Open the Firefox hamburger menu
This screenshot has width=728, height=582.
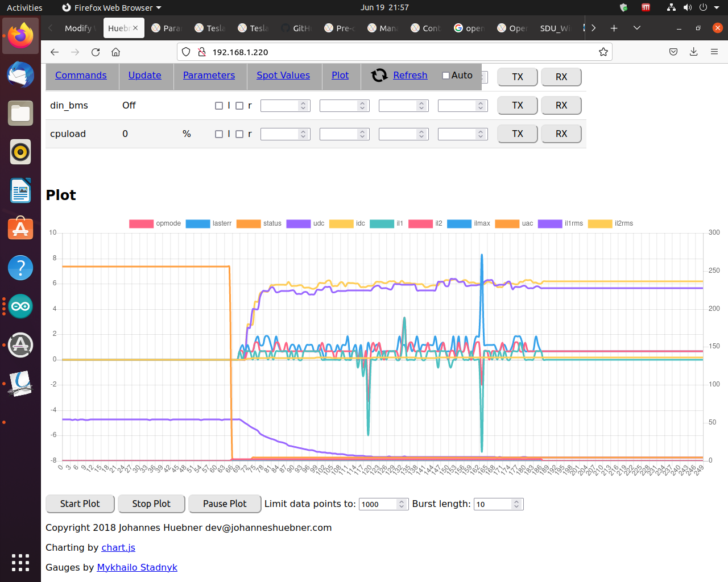(714, 52)
